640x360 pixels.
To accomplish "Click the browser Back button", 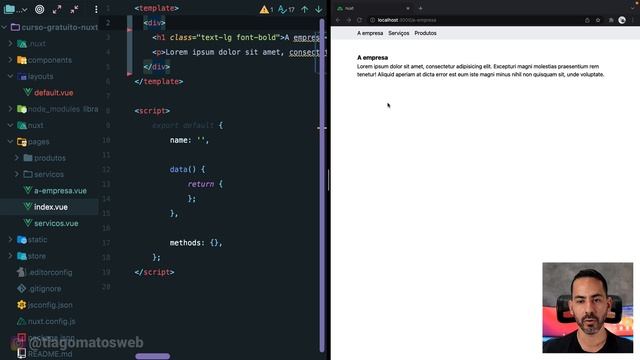I will (x=338, y=20).
